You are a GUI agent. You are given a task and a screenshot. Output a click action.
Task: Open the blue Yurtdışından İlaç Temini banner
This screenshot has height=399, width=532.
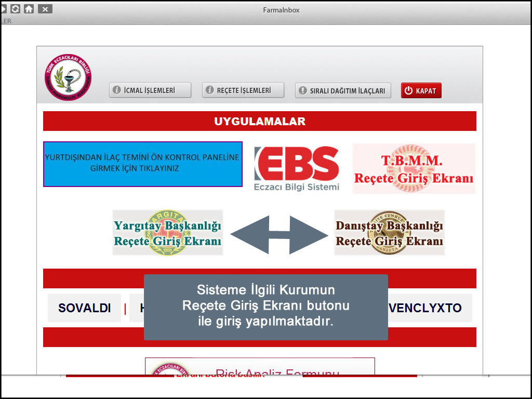click(143, 164)
